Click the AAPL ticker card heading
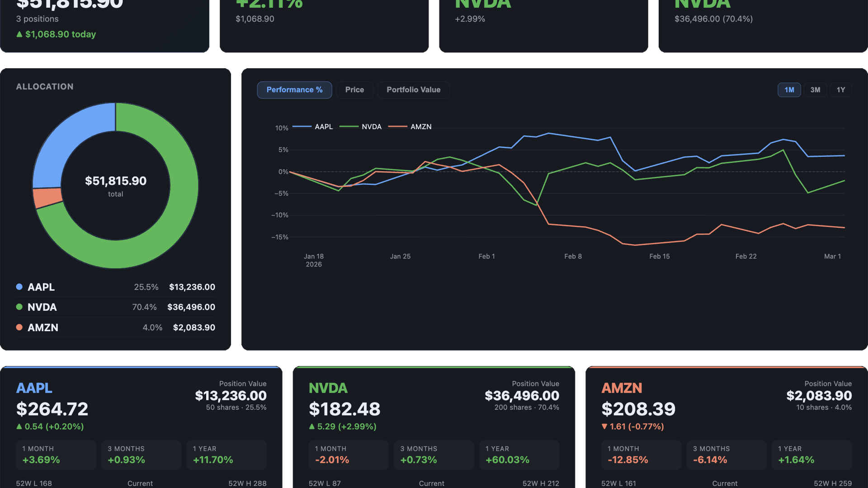Screen dimensions: 868x488 click(x=34, y=388)
